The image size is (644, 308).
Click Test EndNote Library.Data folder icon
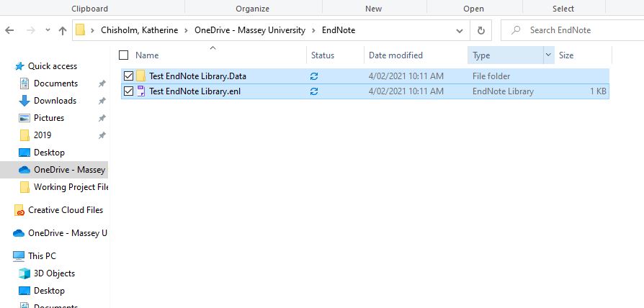coord(141,76)
